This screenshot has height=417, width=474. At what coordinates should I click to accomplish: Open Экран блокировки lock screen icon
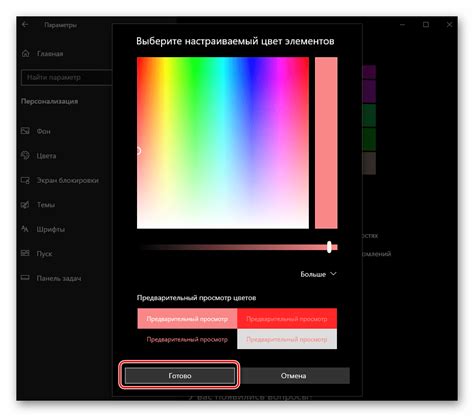click(x=25, y=180)
